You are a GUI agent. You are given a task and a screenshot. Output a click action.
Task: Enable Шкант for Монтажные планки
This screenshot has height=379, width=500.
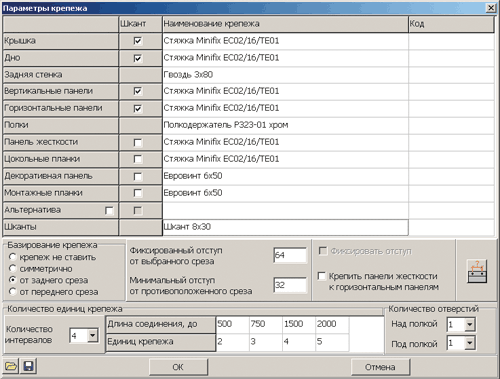tap(137, 193)
